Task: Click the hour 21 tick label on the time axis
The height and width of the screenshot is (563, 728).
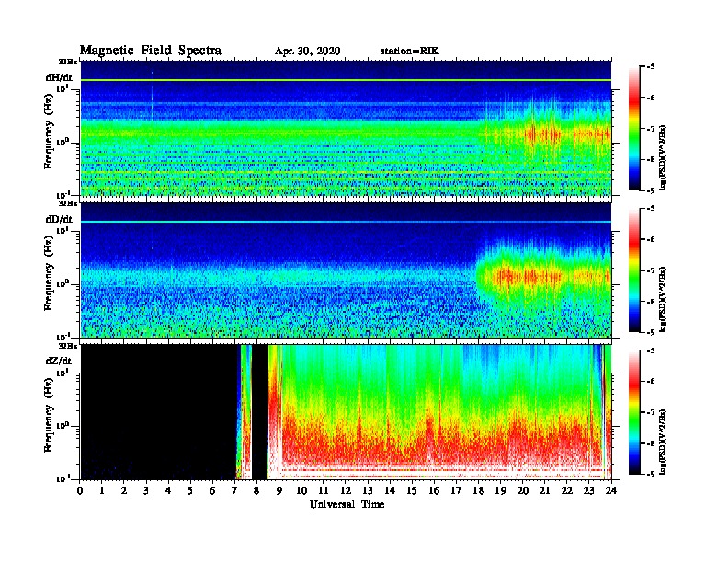Action: coord(544,490)
